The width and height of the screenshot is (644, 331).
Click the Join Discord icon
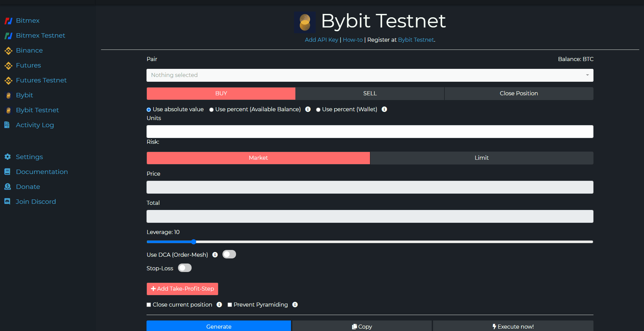(x=7, y=201)
